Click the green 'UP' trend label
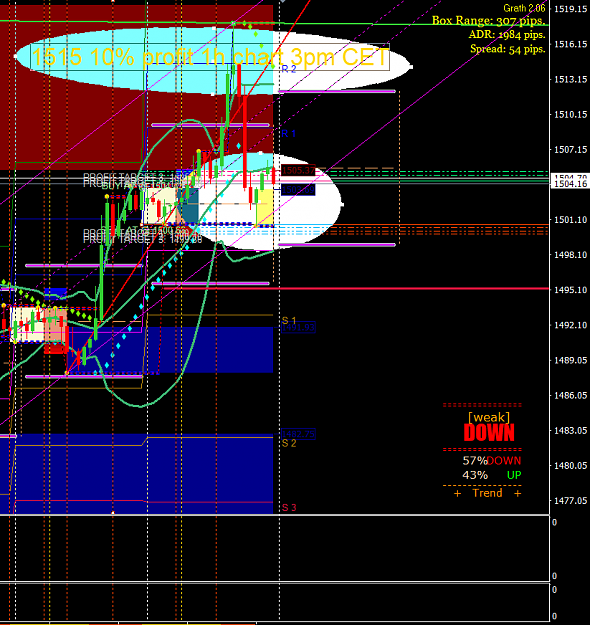590x625 pixels. pyautogui.click(x=514, y=475)
